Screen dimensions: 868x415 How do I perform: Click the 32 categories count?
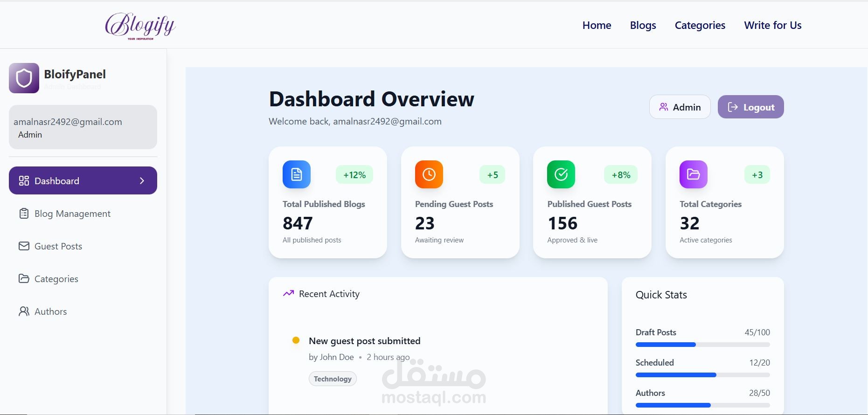pyautogui.click(x=689, y=223)
